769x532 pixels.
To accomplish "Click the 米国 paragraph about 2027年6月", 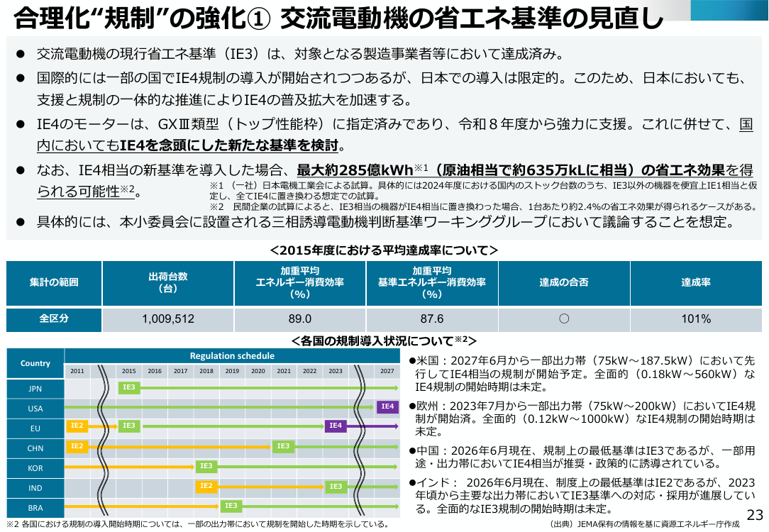I will (x=582, y=374).
